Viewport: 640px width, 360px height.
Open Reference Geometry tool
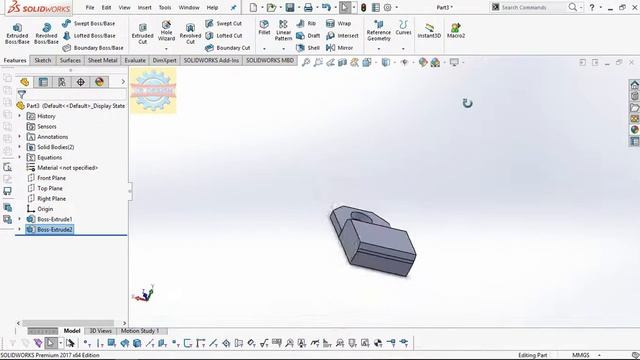[379, 31]
